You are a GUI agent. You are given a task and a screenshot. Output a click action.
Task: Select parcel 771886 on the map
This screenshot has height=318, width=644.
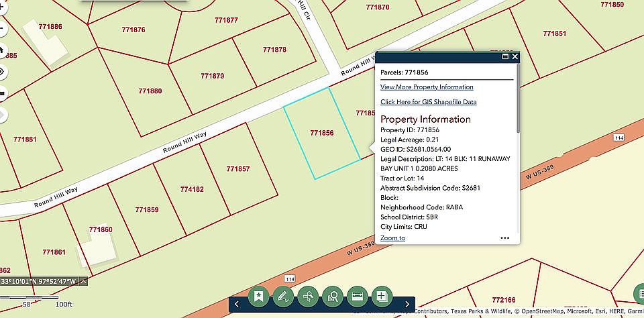(50, 26)
